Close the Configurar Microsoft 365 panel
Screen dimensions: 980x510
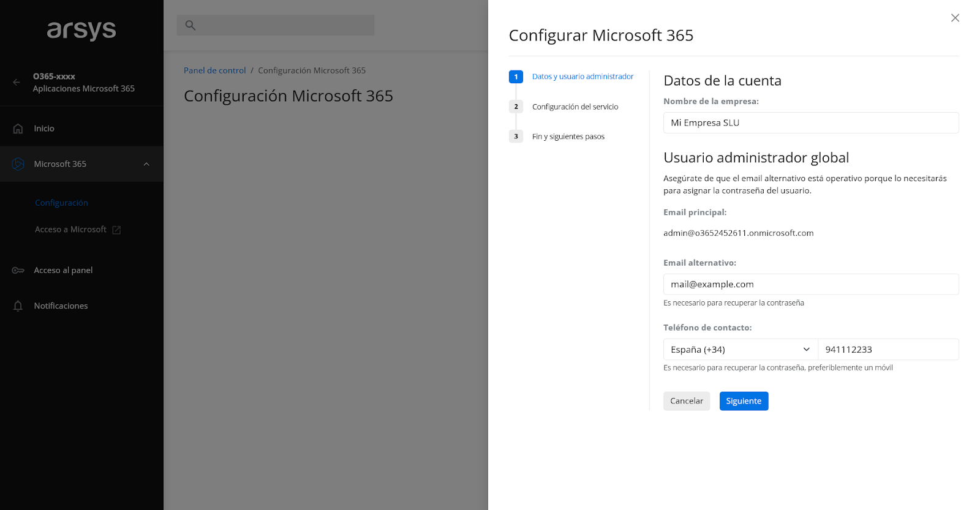955,18
